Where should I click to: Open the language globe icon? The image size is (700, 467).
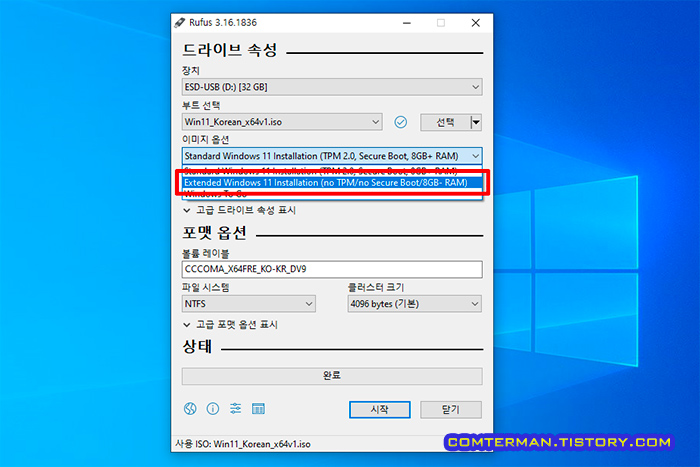pos(190,409)
